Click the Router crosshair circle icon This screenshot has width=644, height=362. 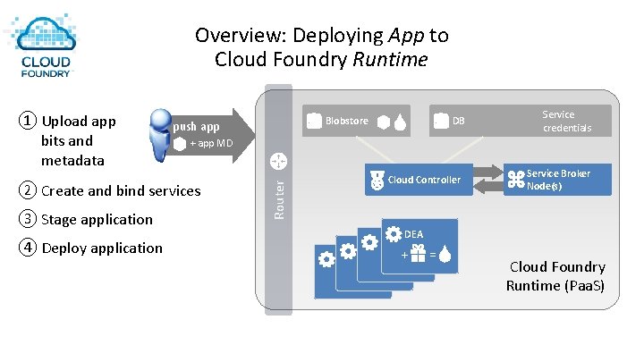(x=278, y=161)
